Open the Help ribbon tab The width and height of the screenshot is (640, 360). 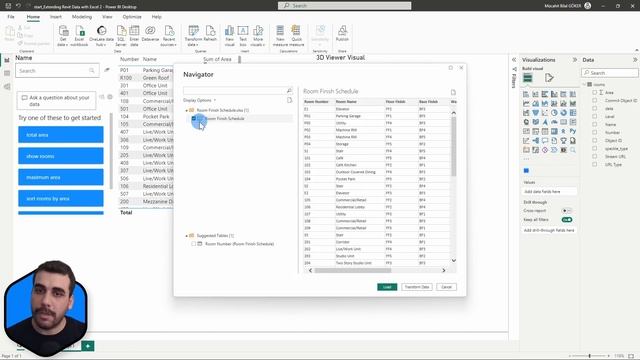157,17
